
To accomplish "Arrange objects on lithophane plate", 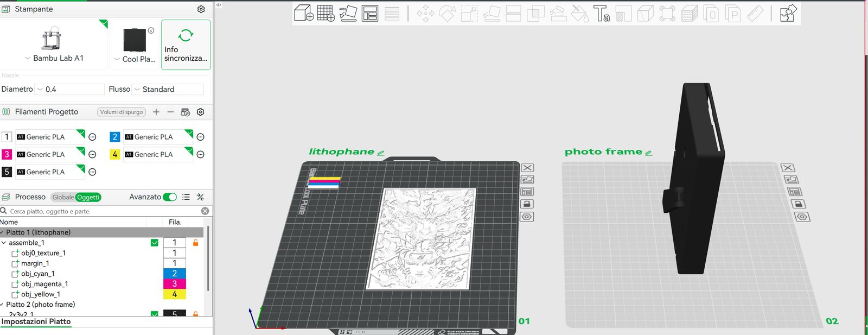I will click(x=527, y=192).
